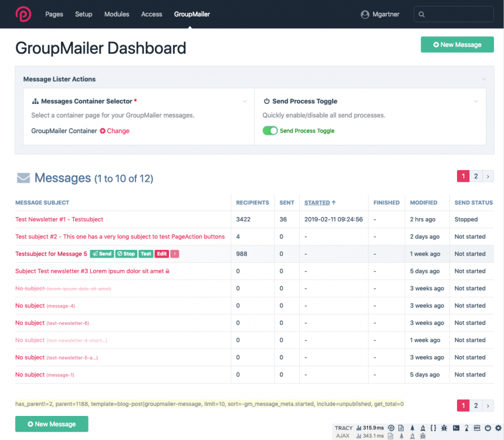
Task: Click the Mgartner user profile icon
Action: pyautogui.click(x=366, y=14)
